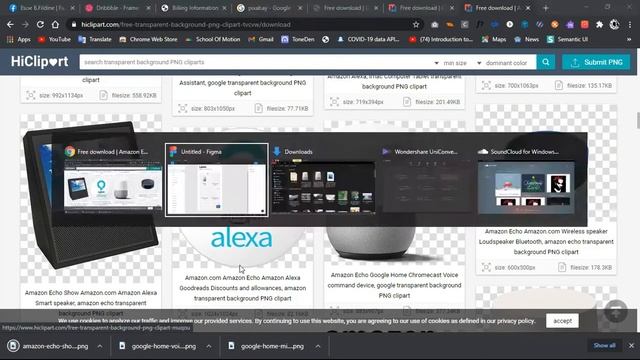Open the Translate bookmark

click(95, 39)
